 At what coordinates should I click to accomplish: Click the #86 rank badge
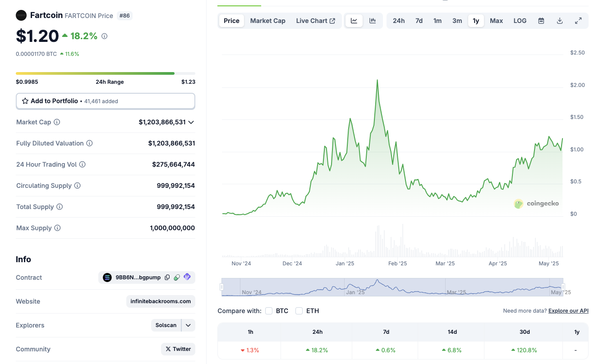(x=124, y=16)
